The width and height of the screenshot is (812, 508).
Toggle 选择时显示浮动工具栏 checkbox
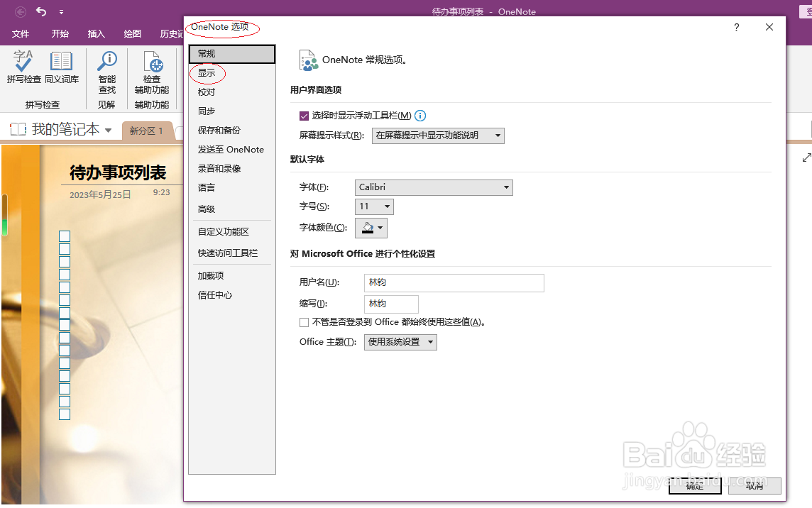(304, 116)
